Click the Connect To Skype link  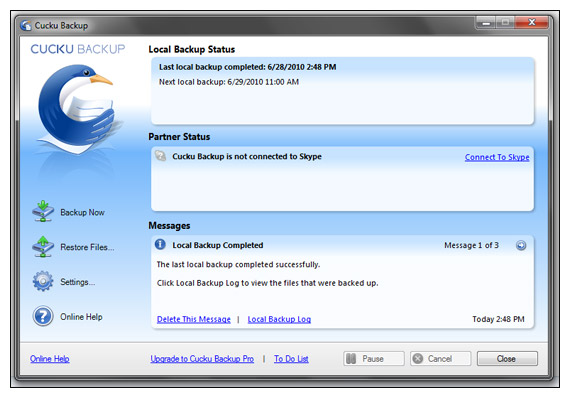coord(497,157)
